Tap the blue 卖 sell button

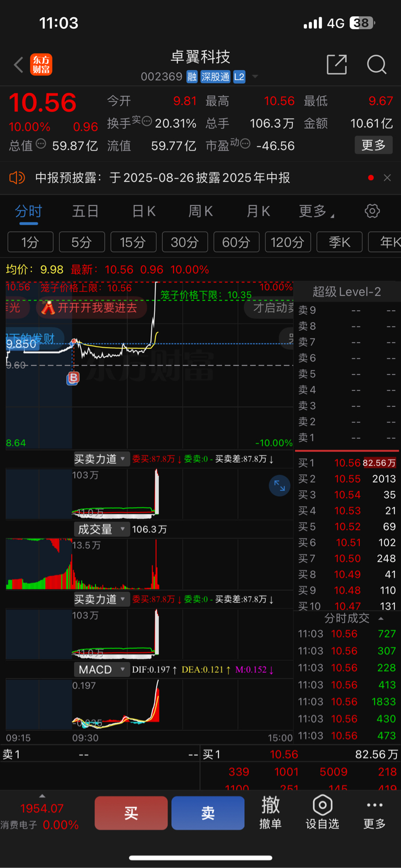click(x=208, y=813)
